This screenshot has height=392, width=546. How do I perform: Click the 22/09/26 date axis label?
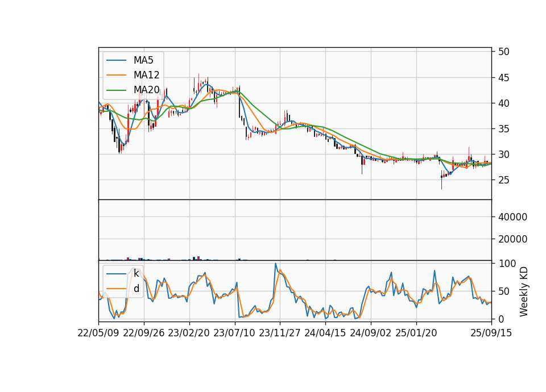144,333
